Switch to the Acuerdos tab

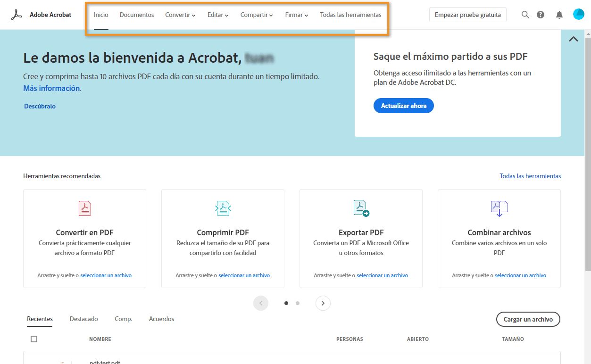click(161, 319)
